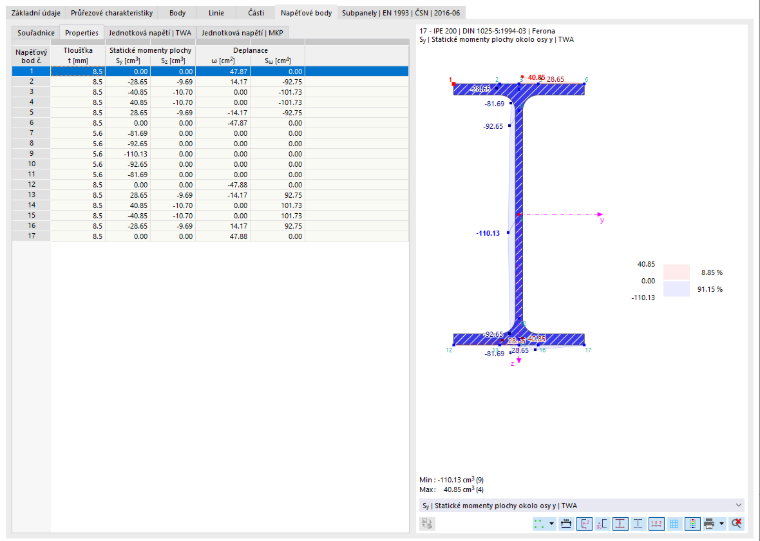The height and width of the screenshot is (541, 760).
Task: Toggle the blue grid display icon
Action: 674,524
